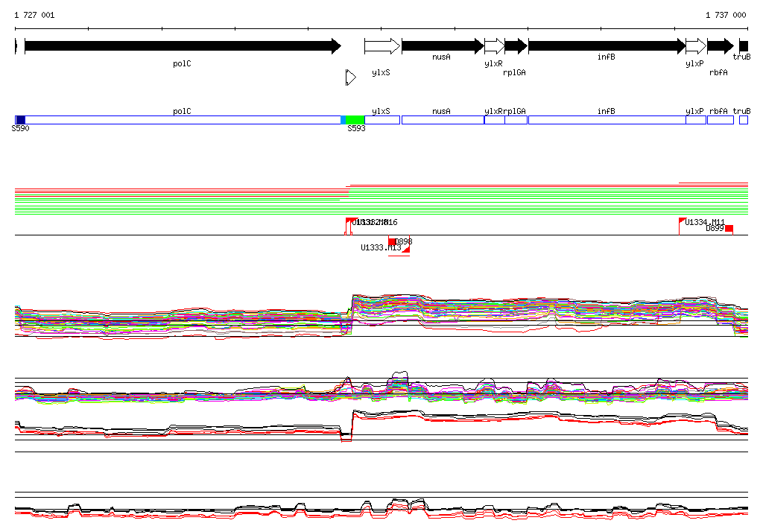763x532 pixels.
Task: Click ylxS label below the white arrow
Action: coord(381,72)
